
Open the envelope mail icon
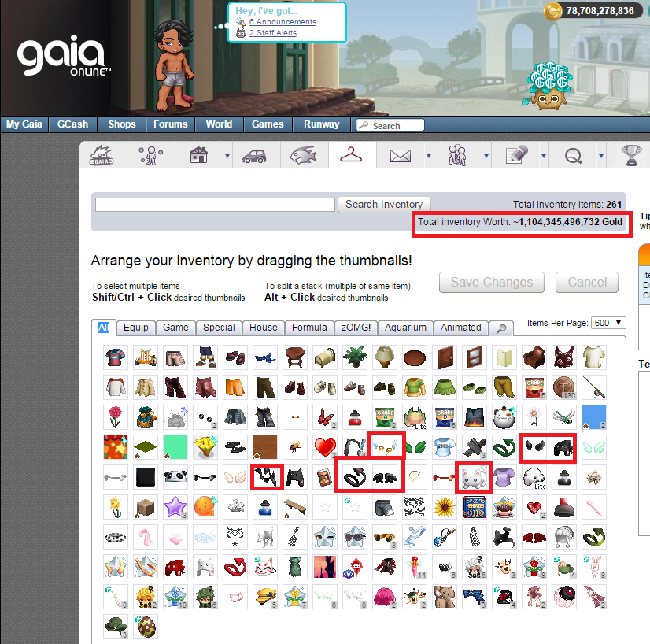tap(401, 156)
